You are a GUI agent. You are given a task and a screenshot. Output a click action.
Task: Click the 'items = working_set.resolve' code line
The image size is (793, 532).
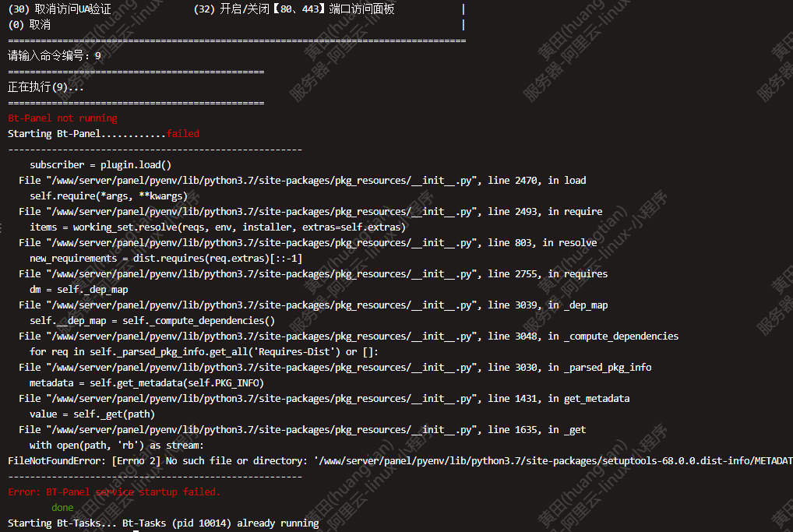click(218, 227)
